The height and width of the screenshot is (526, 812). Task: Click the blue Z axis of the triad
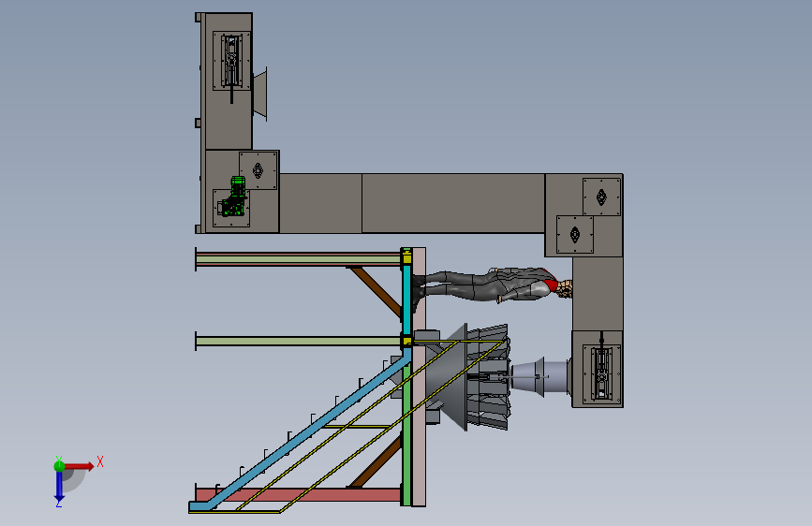point(59,486)
